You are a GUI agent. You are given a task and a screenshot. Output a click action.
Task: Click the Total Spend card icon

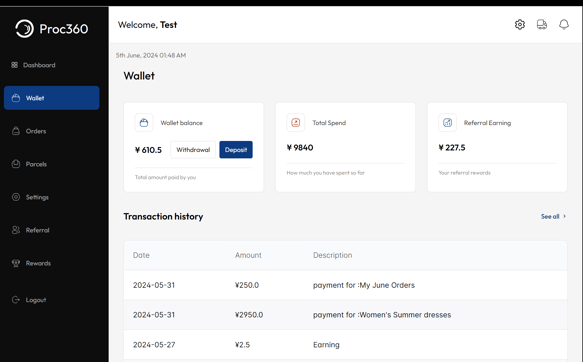296,123
